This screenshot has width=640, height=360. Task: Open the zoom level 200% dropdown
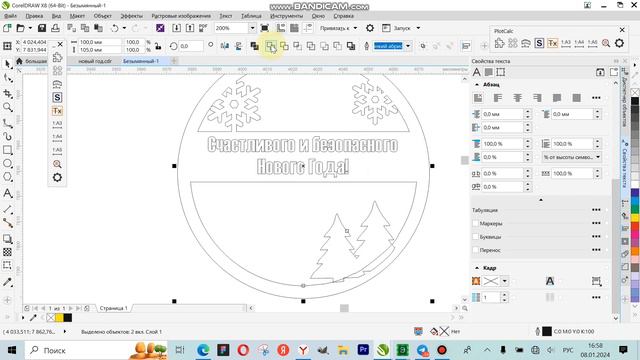(x=252, y=28)
